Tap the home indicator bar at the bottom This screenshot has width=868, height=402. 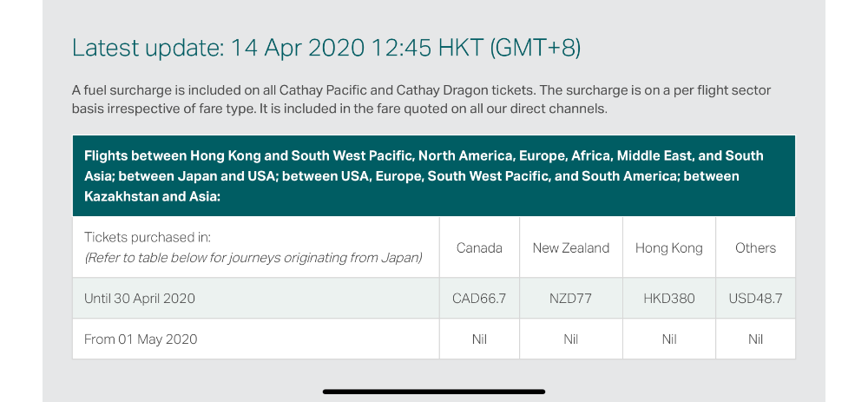[x=434, y=392]
